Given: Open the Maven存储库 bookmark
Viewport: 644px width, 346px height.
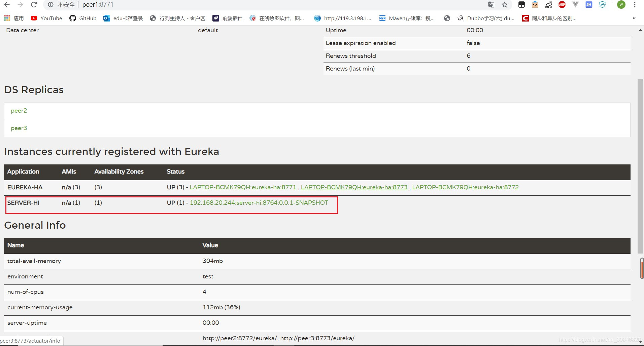Looking at the screenshot, I should [x=407, y=18].
